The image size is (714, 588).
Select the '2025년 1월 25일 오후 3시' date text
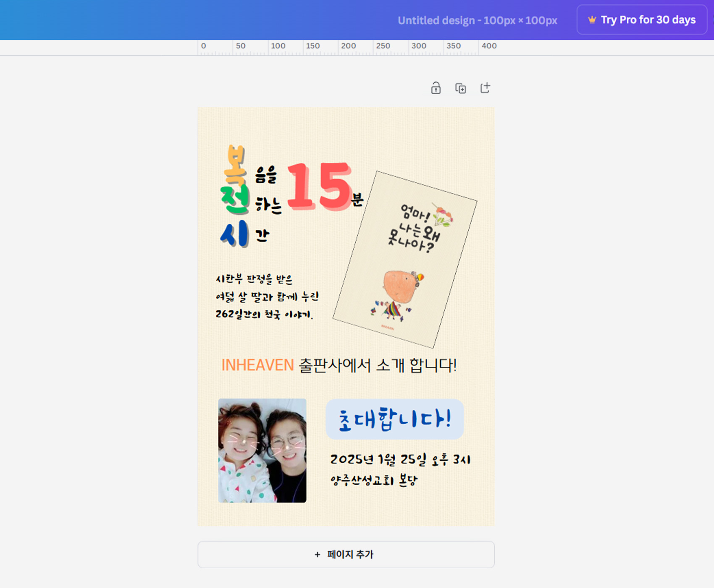click(400, 460)
